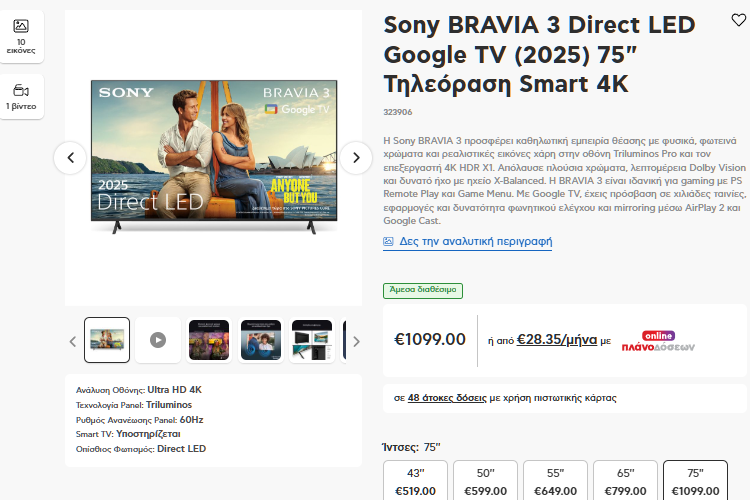The width and height of the screenshot is (750, 500).
Task: Choose the 55" screen size option
Action: (x=556, y=481)
